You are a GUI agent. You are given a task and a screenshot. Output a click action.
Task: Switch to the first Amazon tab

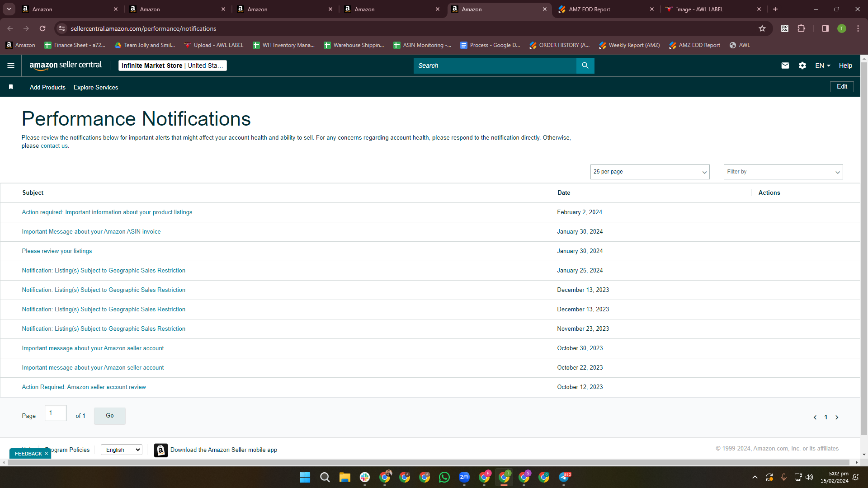70,9
